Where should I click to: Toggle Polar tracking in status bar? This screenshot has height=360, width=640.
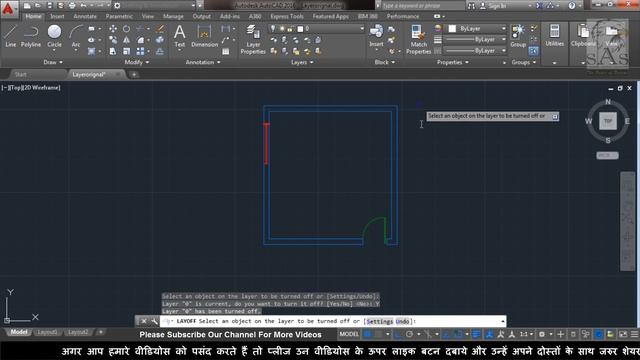tap(409, 334)
